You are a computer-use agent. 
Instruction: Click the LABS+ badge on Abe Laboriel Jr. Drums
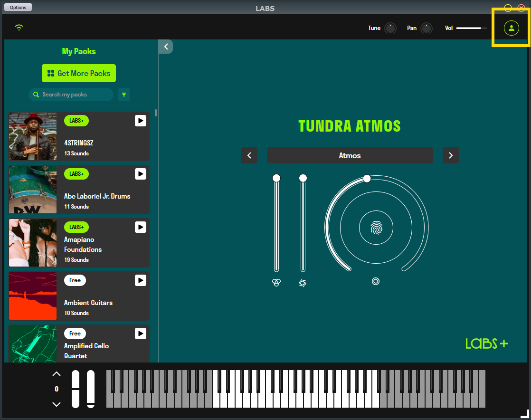(x=76, y=174)
